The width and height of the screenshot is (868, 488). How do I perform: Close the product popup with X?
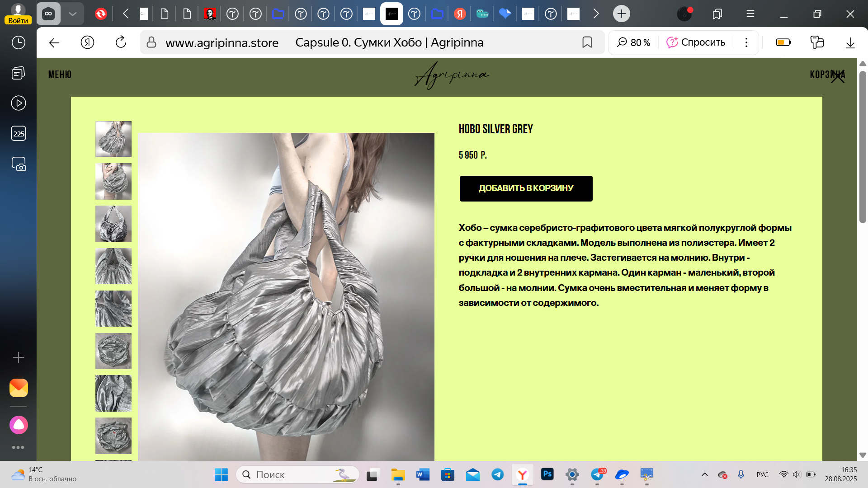click(x=838, y=76)
